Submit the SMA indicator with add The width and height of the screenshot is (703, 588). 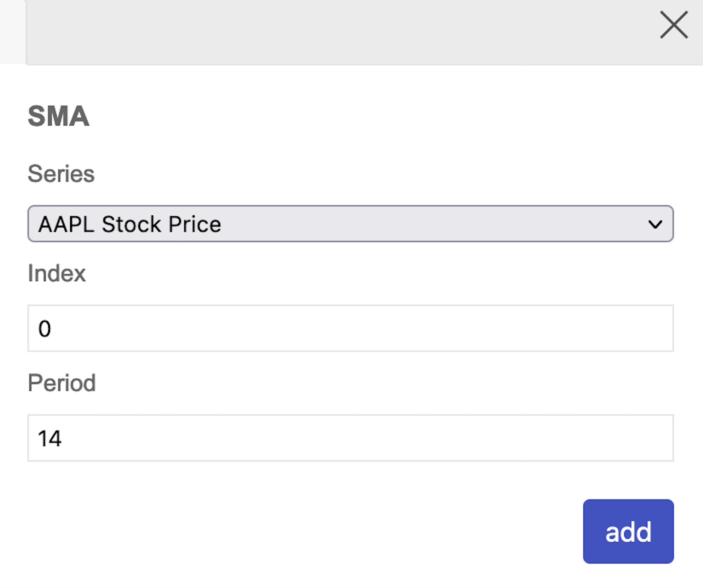pyautogui.click(x=628, y=531)
